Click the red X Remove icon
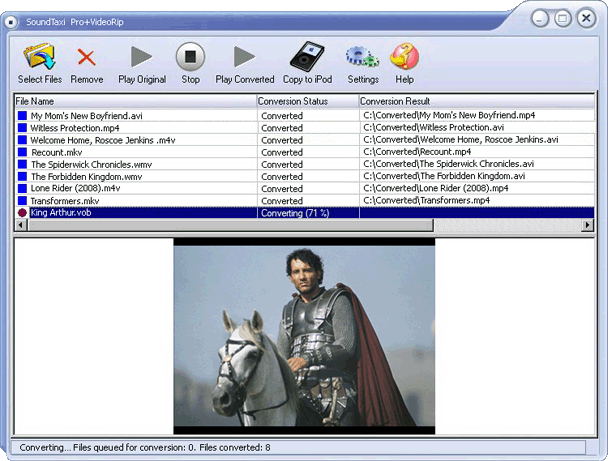 (x=86, y=57)
